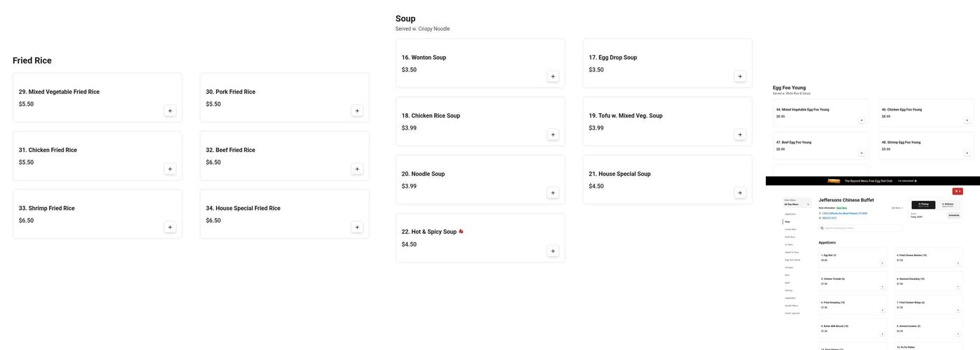
Task: Add Noodle Soup using its plus button
Action: 553,192
